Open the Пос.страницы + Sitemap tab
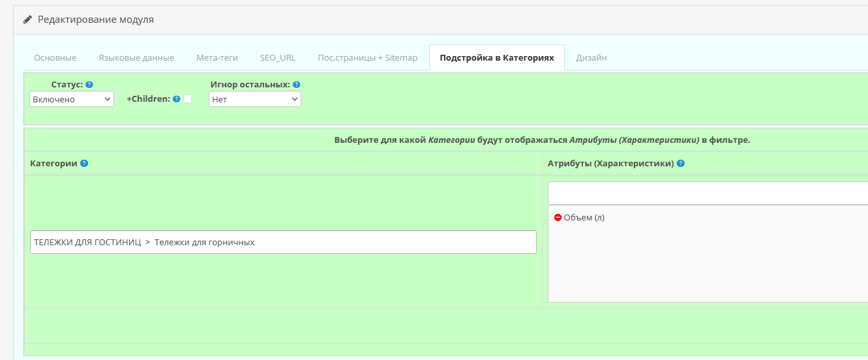Image resolution: width=868 pixels, height=360 pixels. tap(367, 57)
